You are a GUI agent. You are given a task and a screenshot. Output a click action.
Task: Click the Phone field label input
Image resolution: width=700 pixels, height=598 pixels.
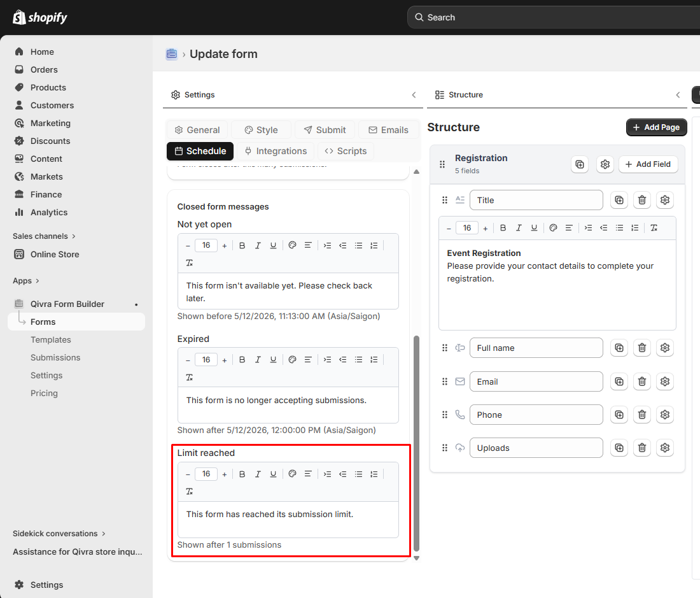click(x=536, y=415)
